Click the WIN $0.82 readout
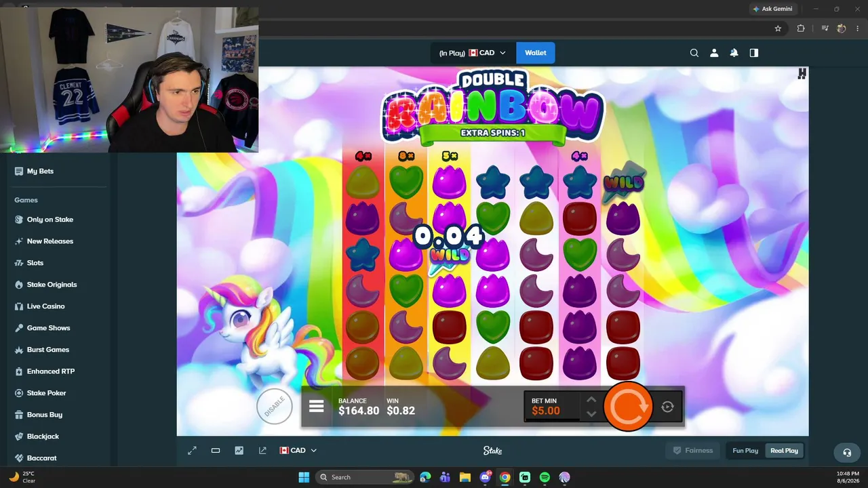 coord(401,407)
